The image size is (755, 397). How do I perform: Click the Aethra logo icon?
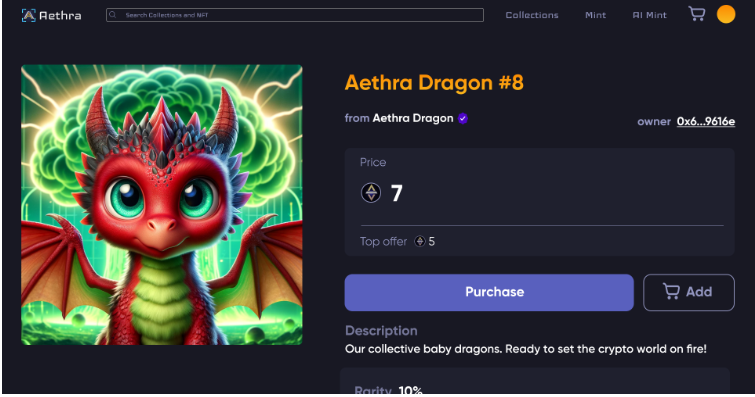tap(28, 15)
